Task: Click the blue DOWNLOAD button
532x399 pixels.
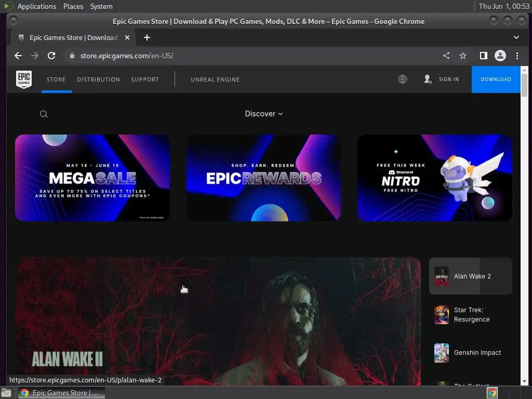Action: click(x=496, y=79)
